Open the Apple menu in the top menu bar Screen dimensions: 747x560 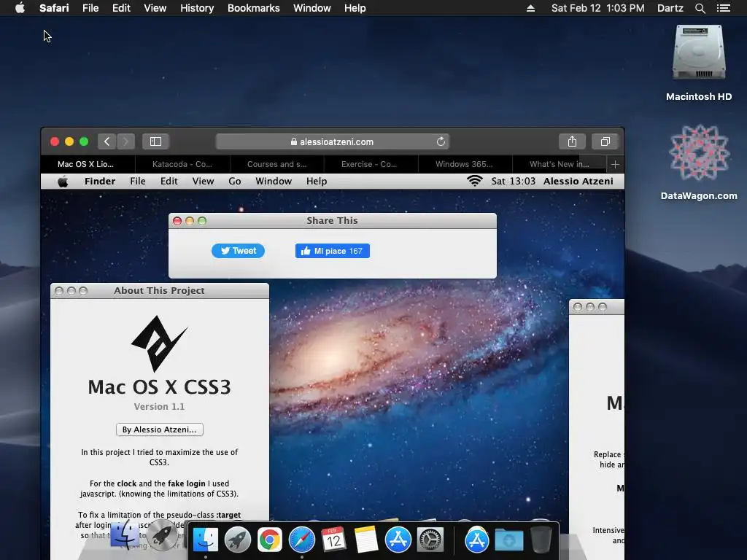[20, 8]
